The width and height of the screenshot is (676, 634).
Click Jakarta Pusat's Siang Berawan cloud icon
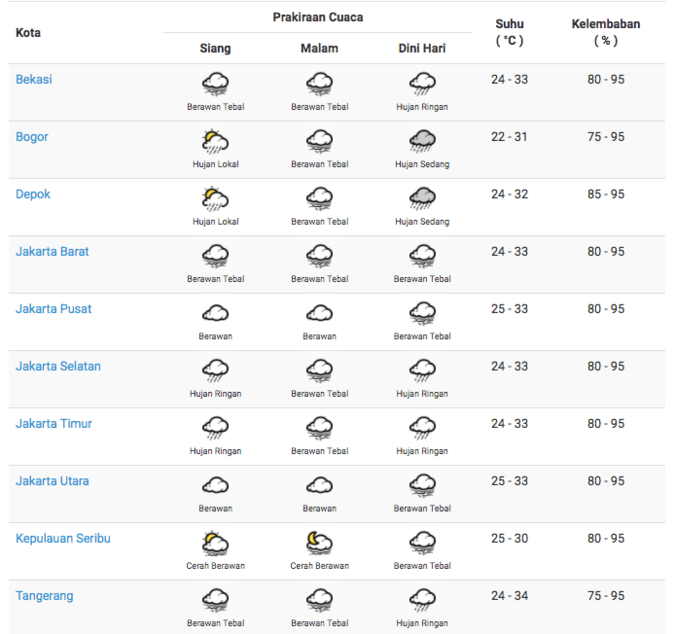coord(215,314)
